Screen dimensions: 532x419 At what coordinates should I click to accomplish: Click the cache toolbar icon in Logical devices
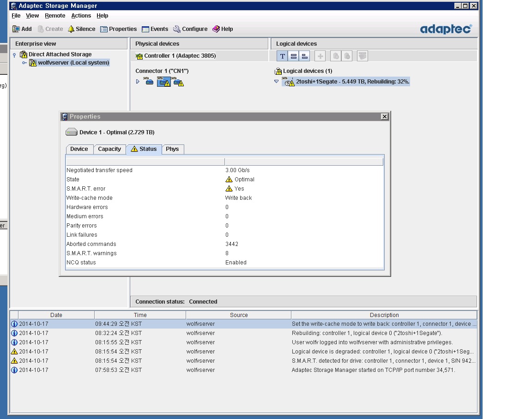[363, 56]
